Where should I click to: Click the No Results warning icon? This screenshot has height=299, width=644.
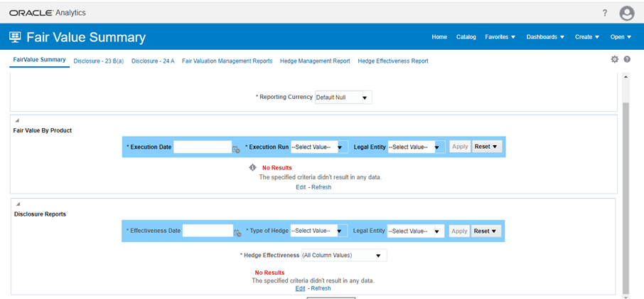pos(254,167)
